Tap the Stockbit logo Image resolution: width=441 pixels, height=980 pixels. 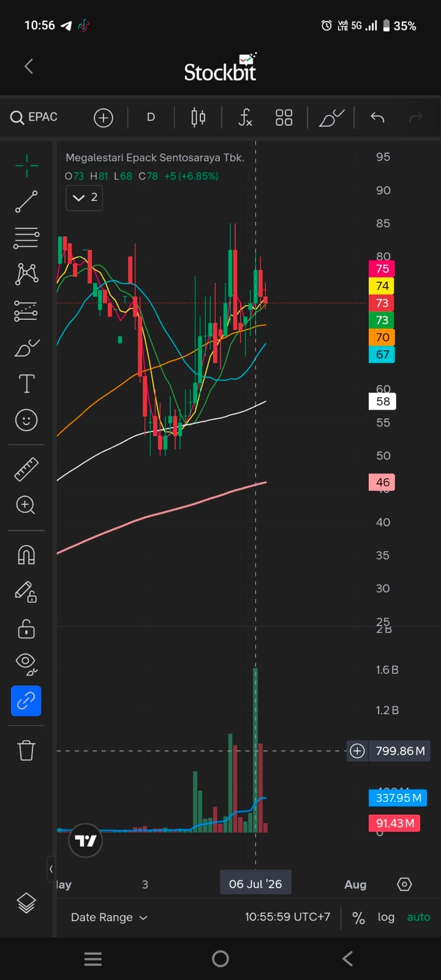click(x=221, y=67)
